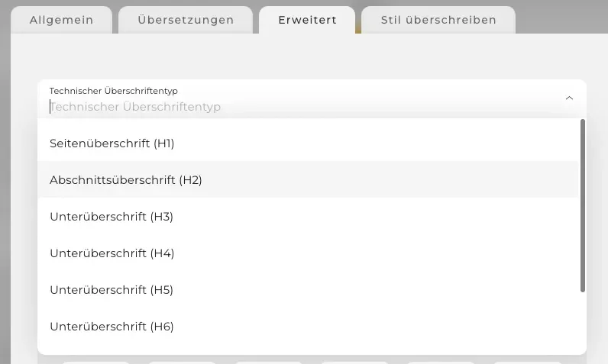Image resolution: width=608 pixels, height=364 pixels.
Task: Click the active Erweitert tab
Action: tap(307, 20)
